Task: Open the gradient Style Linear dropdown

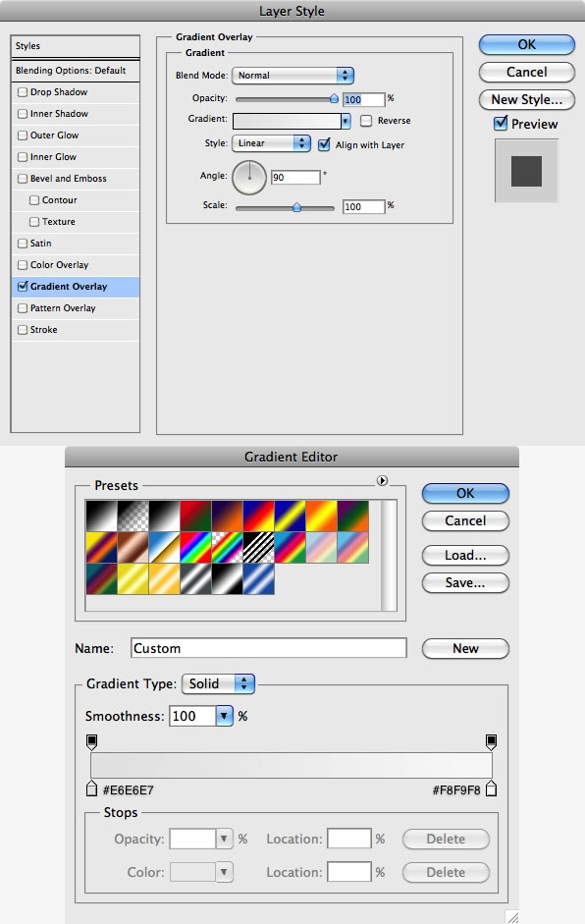Action: [271, 143]
